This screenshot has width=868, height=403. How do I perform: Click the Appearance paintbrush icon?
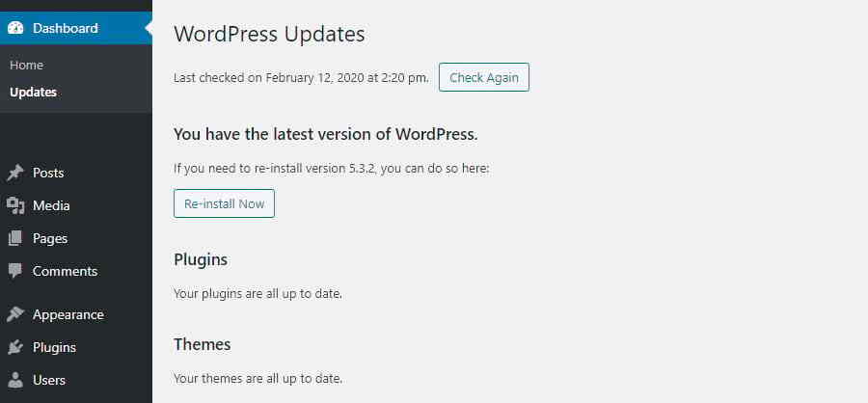(x=15, y=314)
